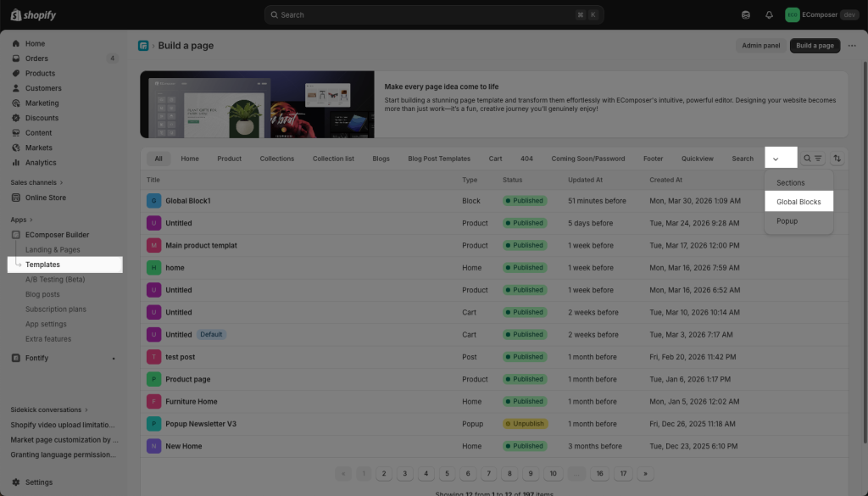This screenshot has width=868, height=496.
Task: Select Global Blocks from dropdown menu
Action: coord(798,202)
